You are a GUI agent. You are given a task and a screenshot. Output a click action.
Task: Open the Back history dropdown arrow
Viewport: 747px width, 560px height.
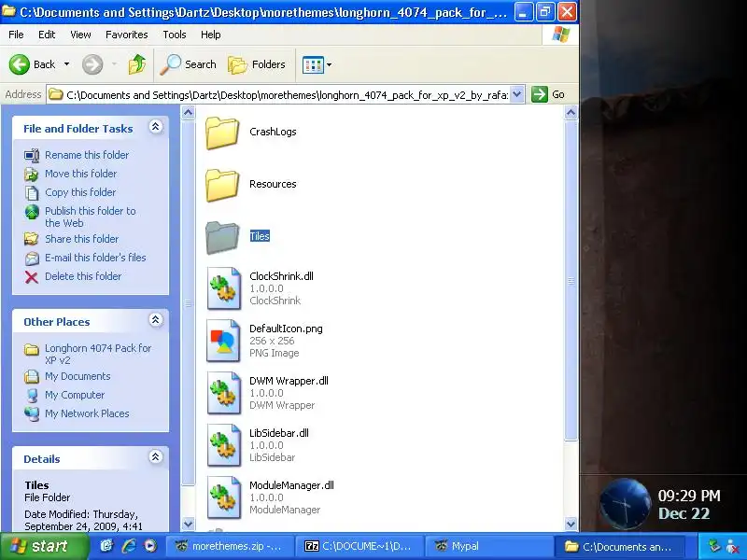pos(66,64)
